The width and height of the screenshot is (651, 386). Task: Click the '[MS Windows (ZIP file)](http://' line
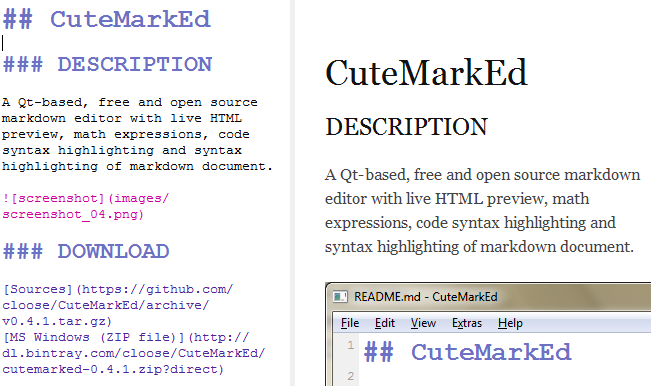(126, 337)
